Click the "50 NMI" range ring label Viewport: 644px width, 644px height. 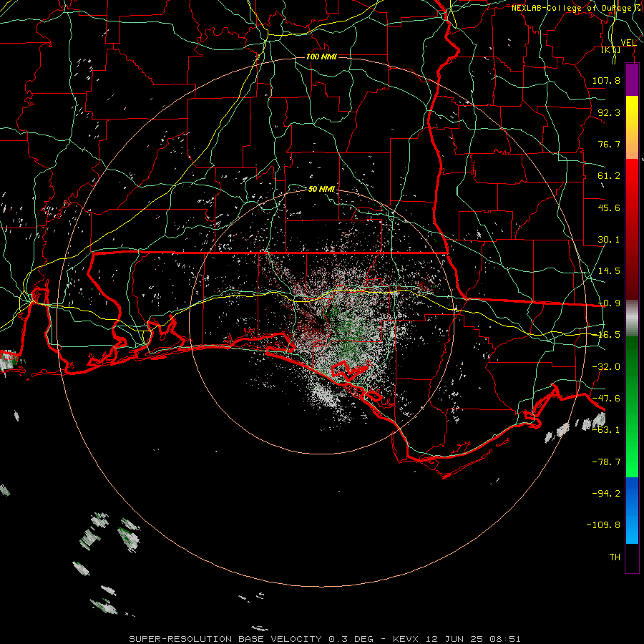(x=321, y=189)
